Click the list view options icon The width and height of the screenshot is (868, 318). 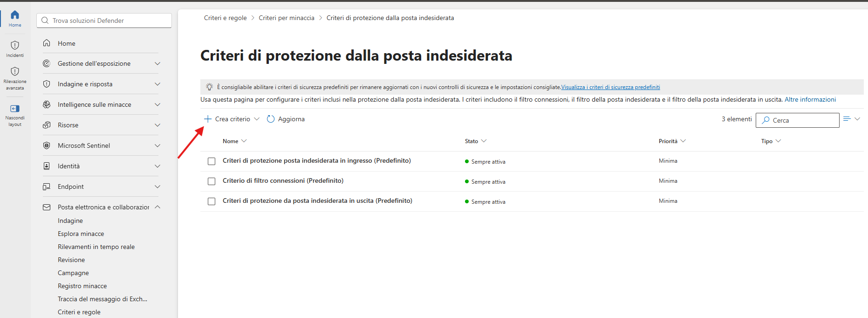click(x=847, y=119)
